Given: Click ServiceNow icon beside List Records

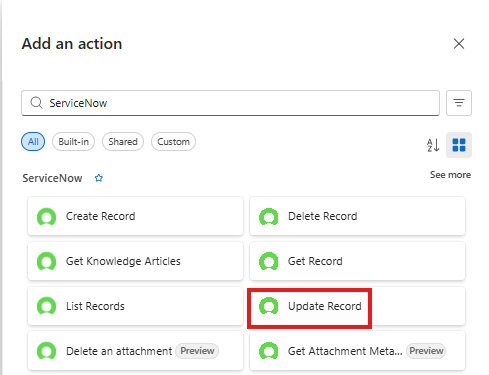Looking at the screenshot, I should (46, 306).
